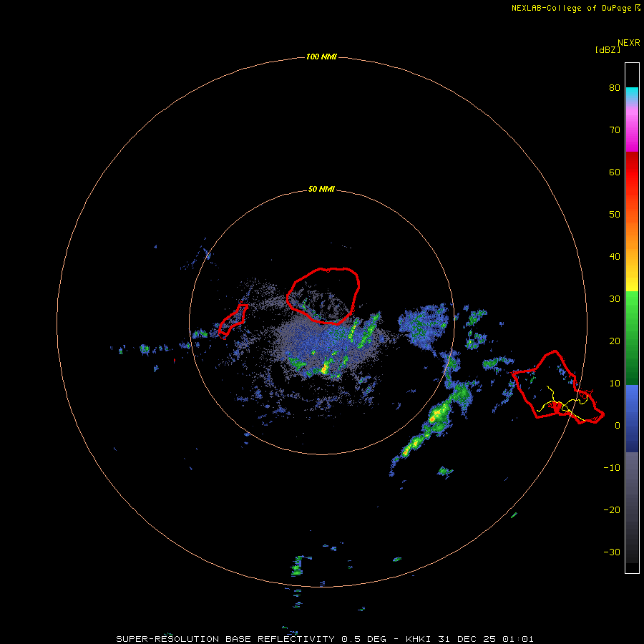
Task: Click the 70 dBZ value on the color scale
Action: pos(615,130)
